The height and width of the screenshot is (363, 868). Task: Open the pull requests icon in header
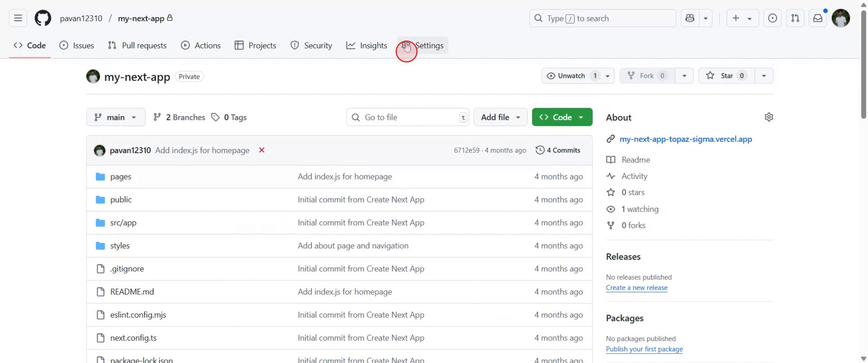click(x=795, y=18)
